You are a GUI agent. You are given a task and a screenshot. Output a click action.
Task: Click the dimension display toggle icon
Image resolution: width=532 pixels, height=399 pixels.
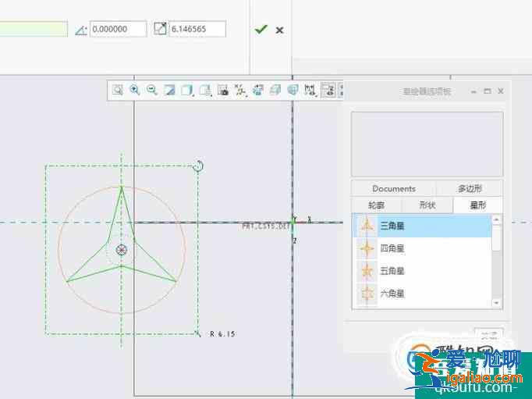click(328, 91)
